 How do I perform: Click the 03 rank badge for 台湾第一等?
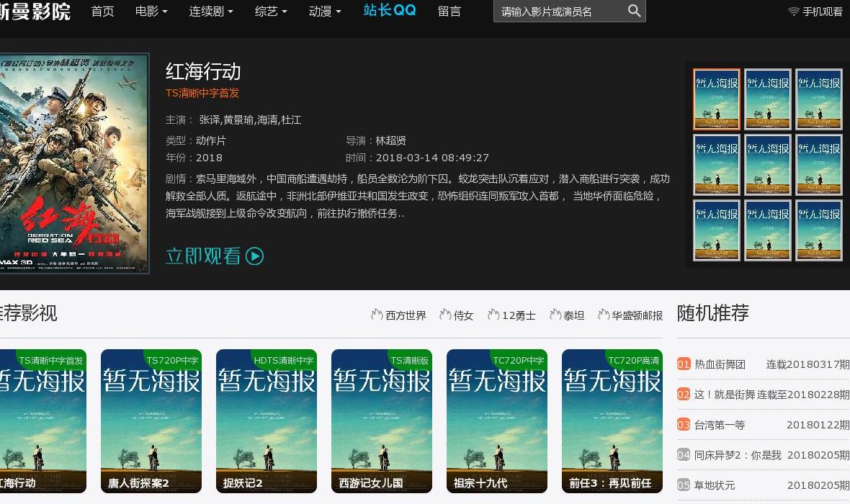(684, 425)
